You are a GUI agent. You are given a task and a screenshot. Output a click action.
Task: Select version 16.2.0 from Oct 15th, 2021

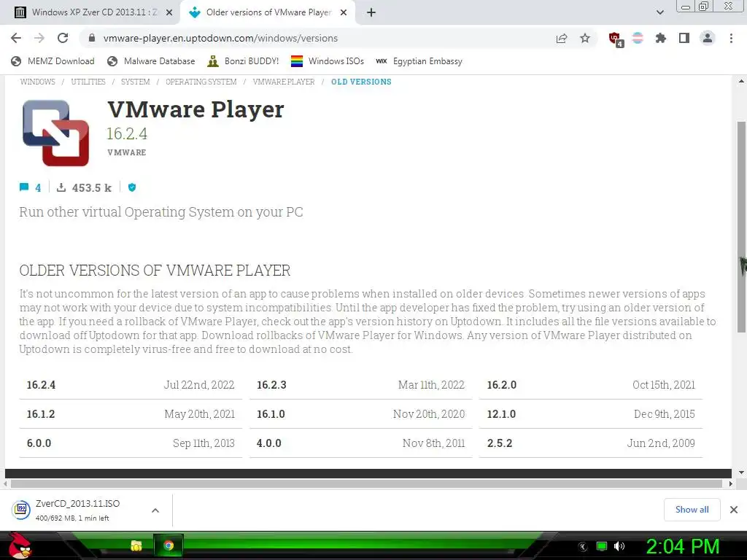click(x=591, y=385)
